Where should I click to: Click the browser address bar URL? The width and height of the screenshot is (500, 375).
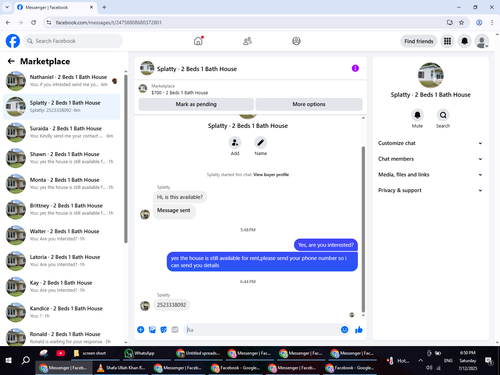[x=109, y=22]
